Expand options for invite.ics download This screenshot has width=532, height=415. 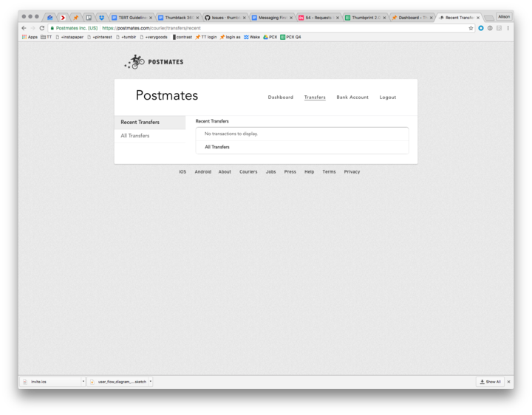tap(83, 382)
